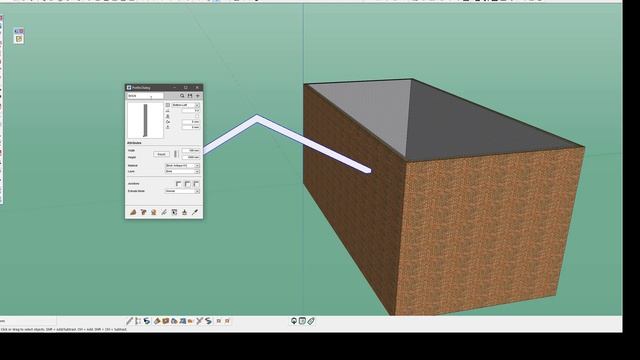Open the Material dropdown in Attributes

tap(182, 166)
